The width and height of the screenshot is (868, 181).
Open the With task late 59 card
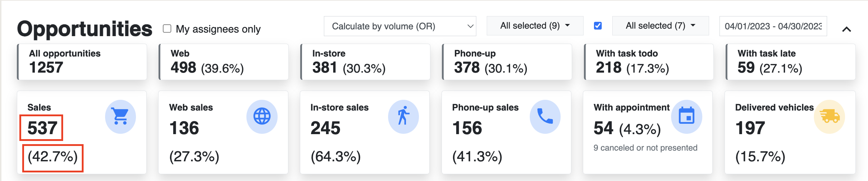tap(791, 62)
